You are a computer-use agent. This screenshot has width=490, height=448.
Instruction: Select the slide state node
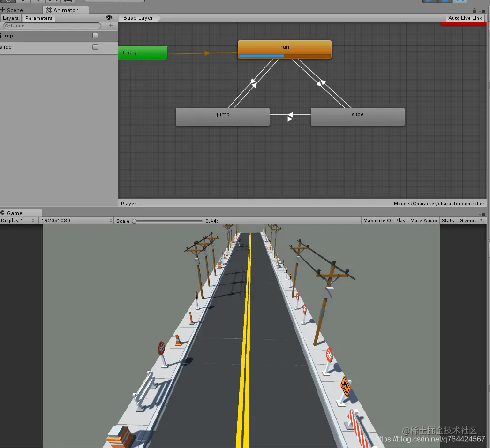(x=357, y=117)
